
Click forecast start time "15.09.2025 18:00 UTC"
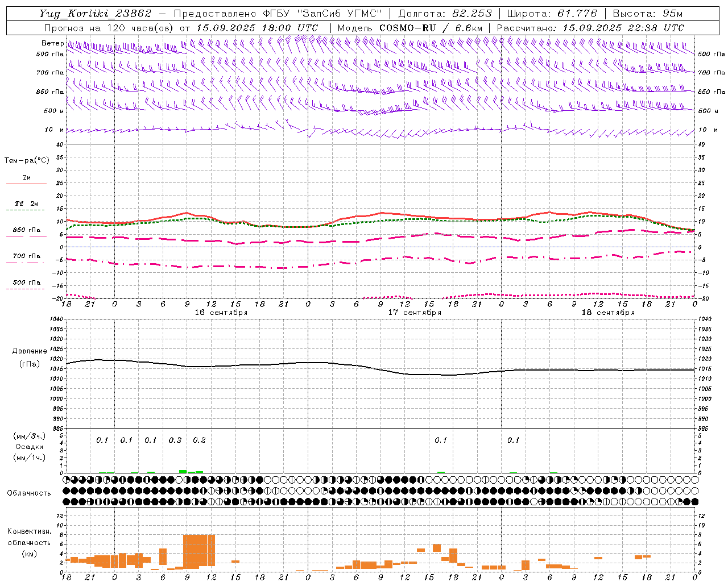click(257, 28)
